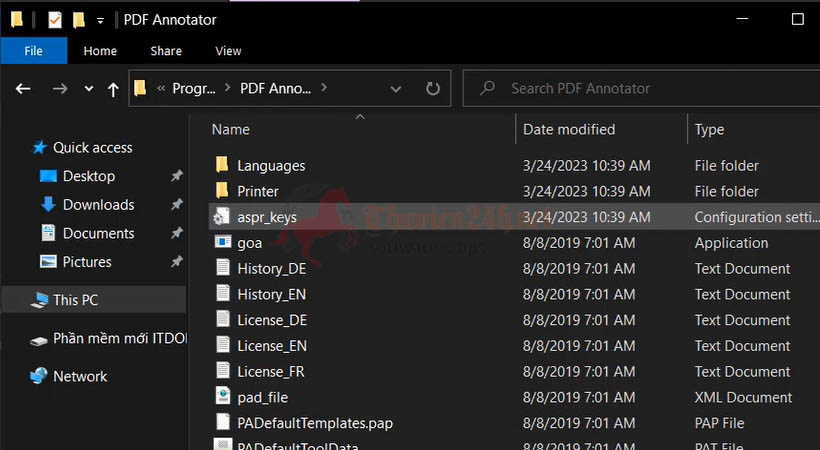Open the recent locations dropdown
The height and width of the screenshot is (450, 820).
pos(89,88)
